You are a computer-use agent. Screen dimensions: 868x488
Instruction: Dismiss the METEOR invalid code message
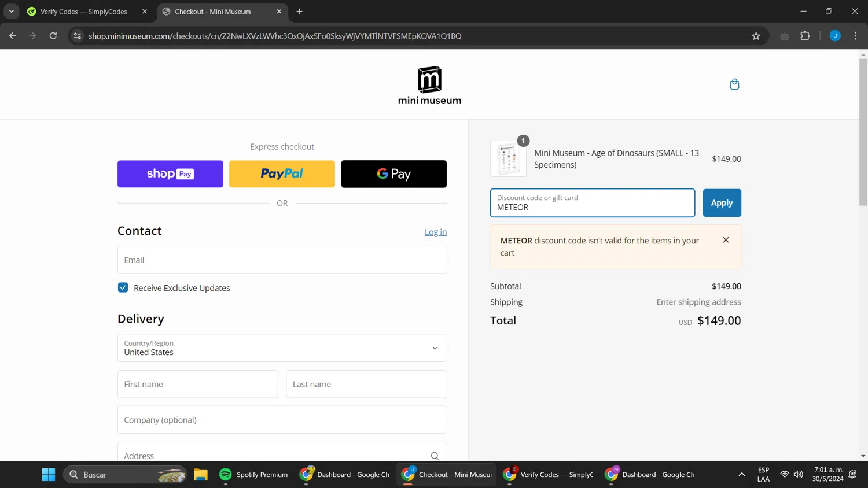coord(726,240)
